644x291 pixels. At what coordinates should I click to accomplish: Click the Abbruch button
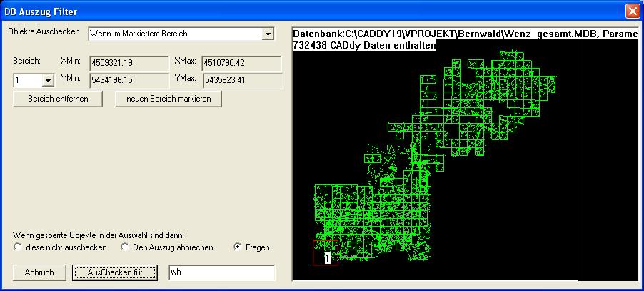[39, 272]
